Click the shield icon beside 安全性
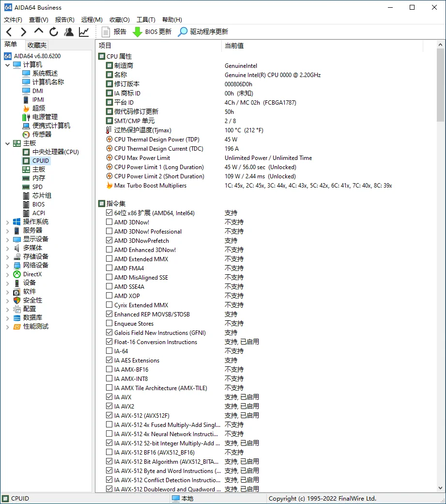 [16, 300]
